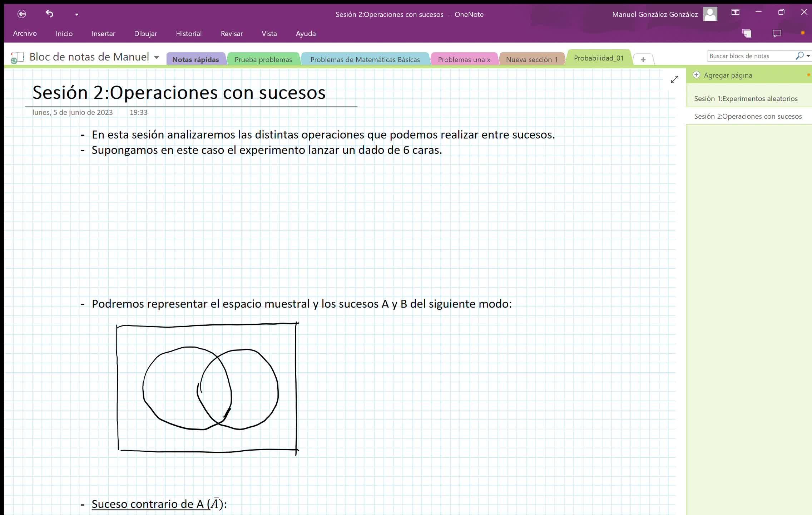Click the search magnifier icon
Viewport: 812px width, 515px height.
799,56
